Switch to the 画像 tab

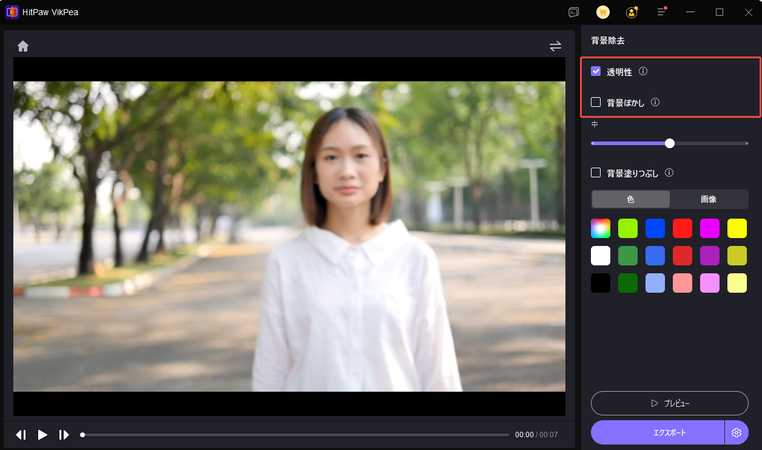(709, 199)
